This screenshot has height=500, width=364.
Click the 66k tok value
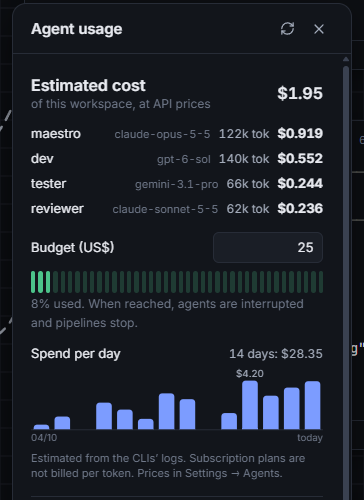click(248, 184)
